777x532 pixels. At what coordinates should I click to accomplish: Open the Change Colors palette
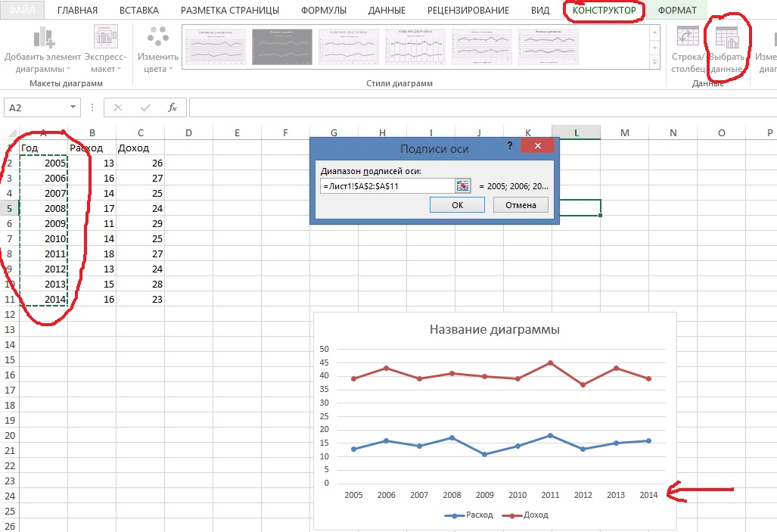[x=158, y=51]
